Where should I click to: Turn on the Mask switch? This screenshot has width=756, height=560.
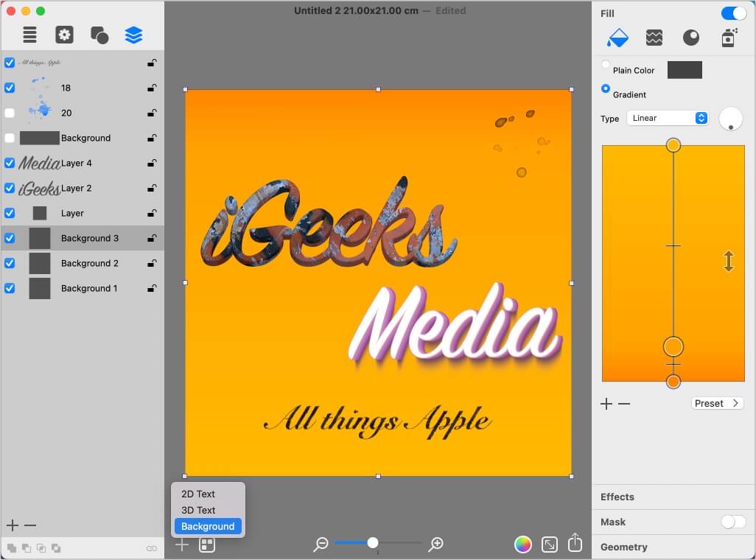coord(733,522)
